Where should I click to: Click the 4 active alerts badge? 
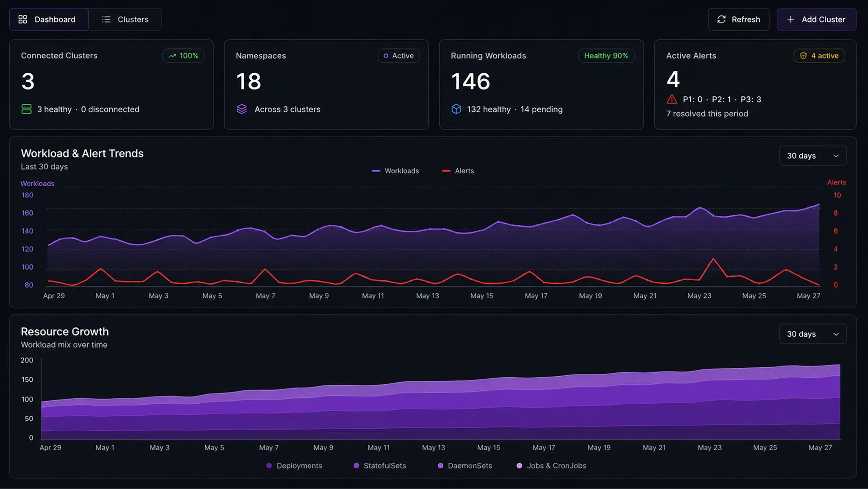click(819, 56)
